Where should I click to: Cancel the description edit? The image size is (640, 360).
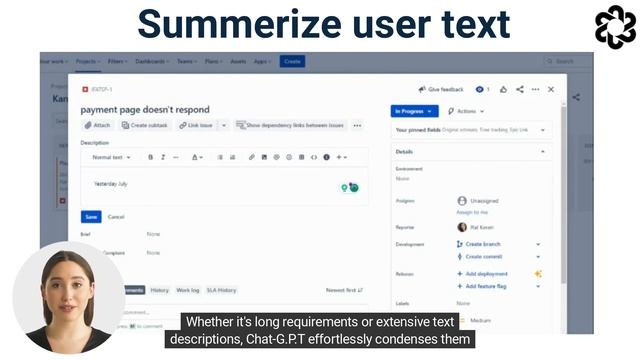click(116, 217)
